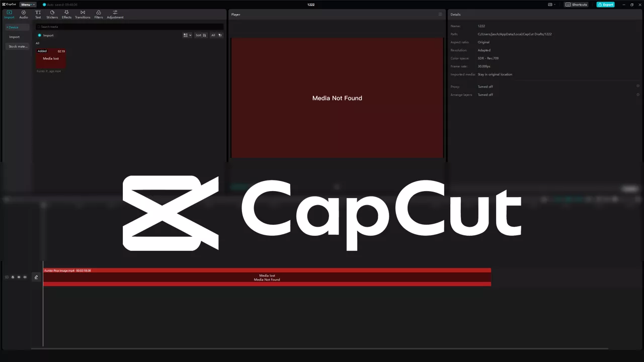Open the Shortcuts panel

coord(576,5)
